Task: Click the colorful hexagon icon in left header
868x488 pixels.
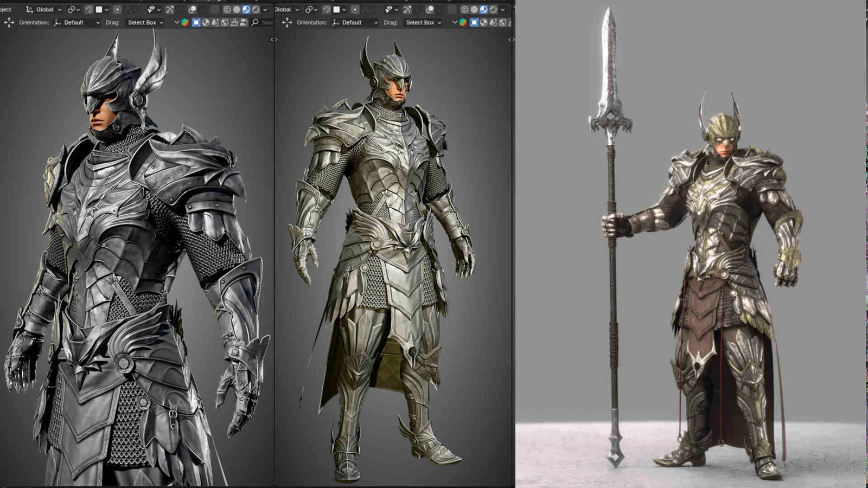Action: pyautogui.click(x=184, y=22)
